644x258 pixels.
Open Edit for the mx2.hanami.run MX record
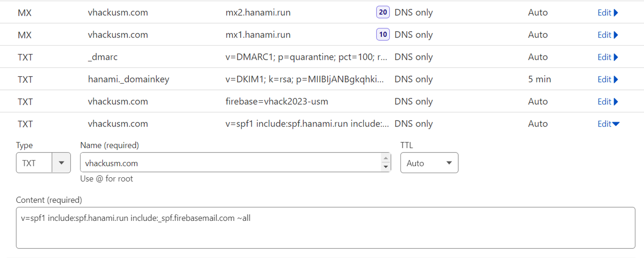[607, 13]
